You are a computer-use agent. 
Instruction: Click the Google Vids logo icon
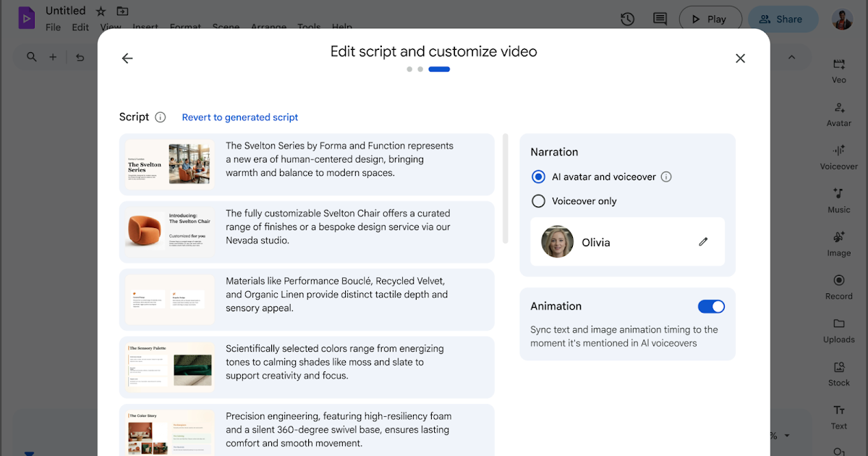[x=27, y=18]
